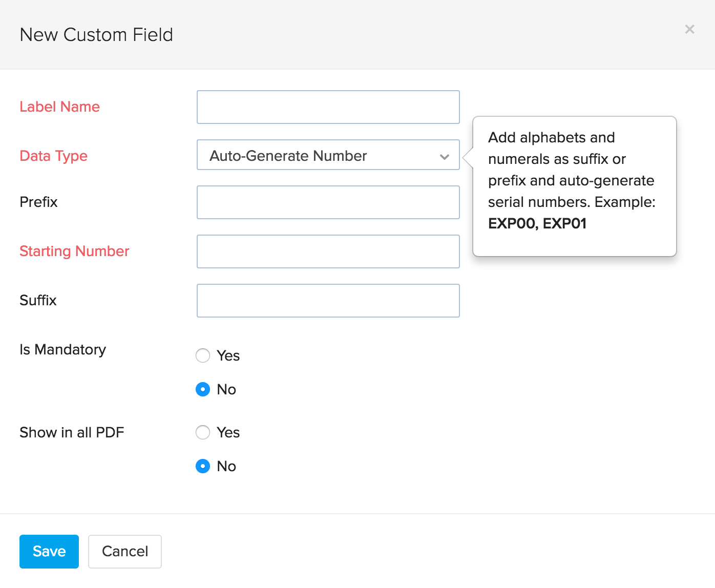Click the Cancel button
Image resolution: width=715 pixels, height=588 pixels.
[124, 552]
